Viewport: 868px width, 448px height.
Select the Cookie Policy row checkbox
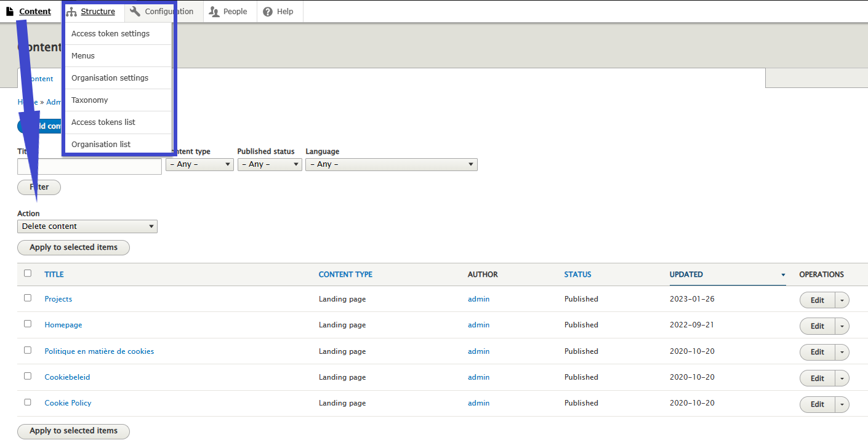(x=28, y=402)
